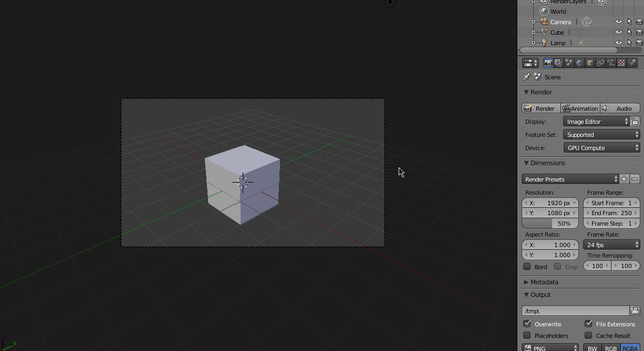Click the Render button
The height and width of the screenshot is (351, 644).
point(540,108)
